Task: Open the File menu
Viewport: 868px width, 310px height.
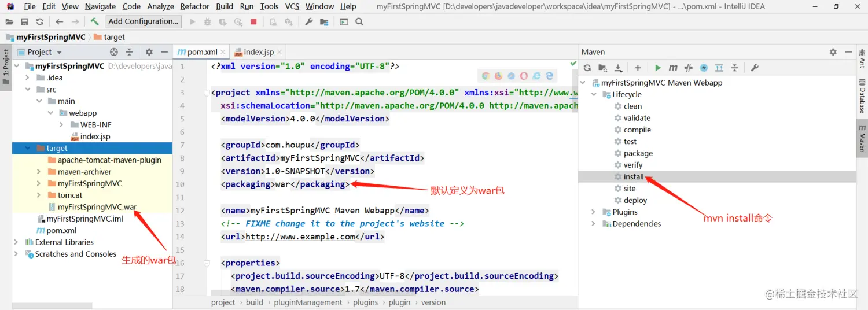Action: 30,6
